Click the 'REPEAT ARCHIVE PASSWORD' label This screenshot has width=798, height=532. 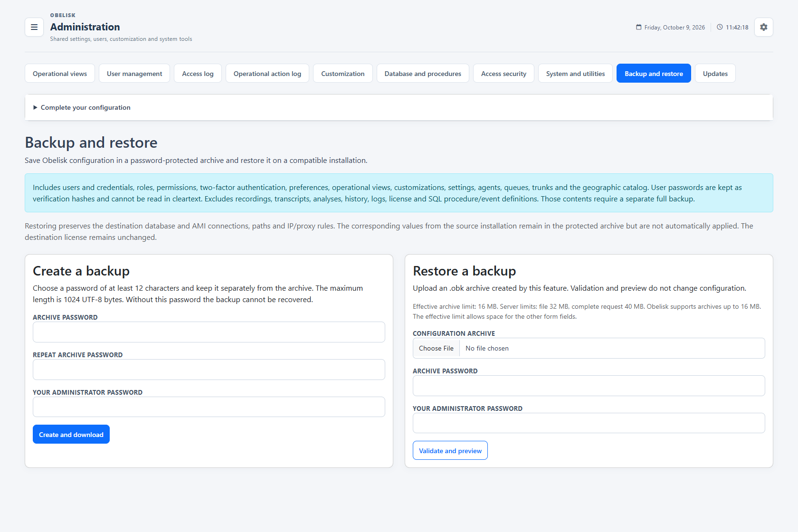pos(77,355)
